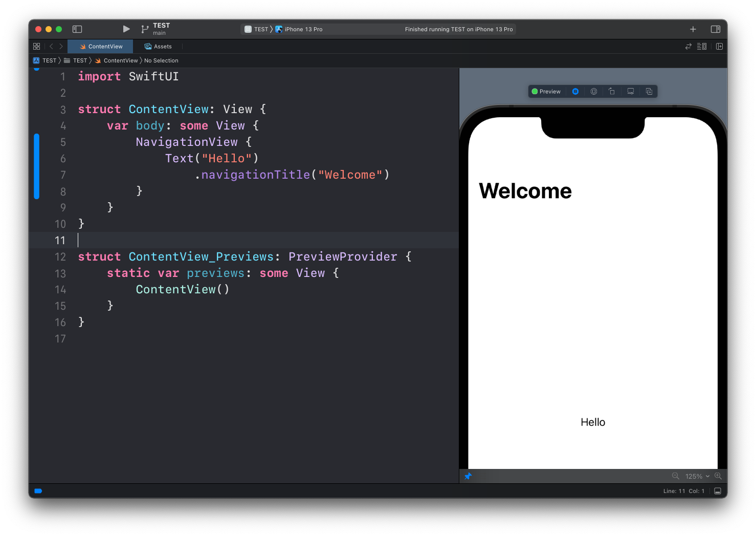
Task: Open the iPhone 13 Pro destination selector
Action: click(x=303, y=29)
